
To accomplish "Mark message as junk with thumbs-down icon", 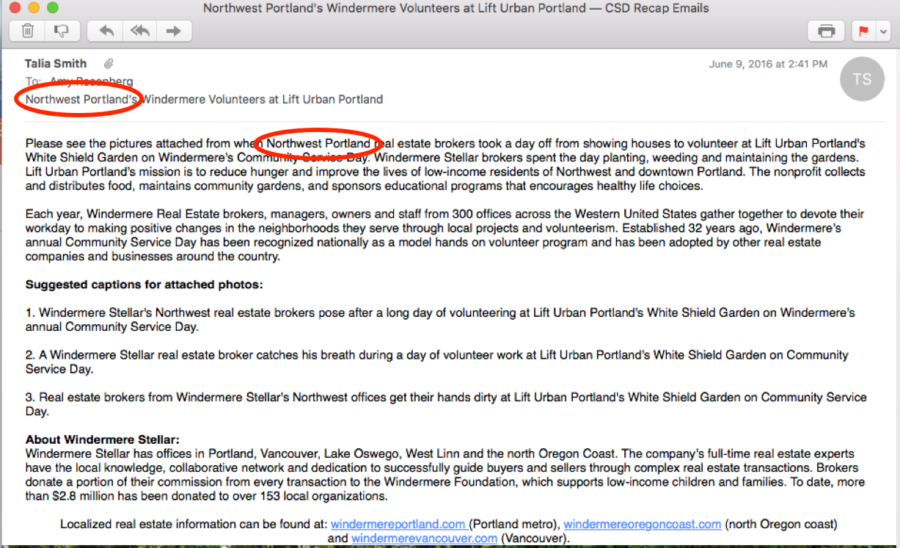I will (61, 30).
